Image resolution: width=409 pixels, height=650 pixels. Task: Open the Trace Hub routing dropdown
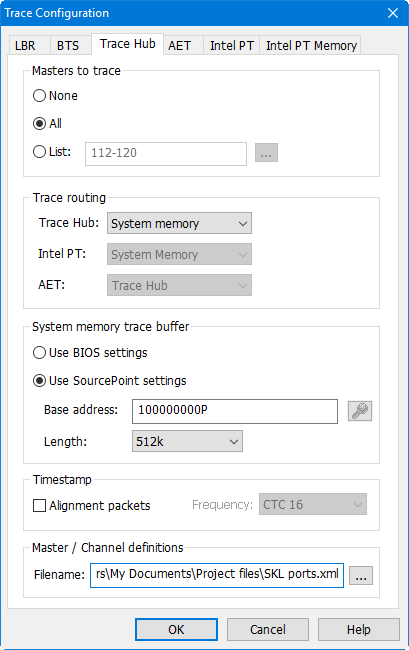point(179,223)
